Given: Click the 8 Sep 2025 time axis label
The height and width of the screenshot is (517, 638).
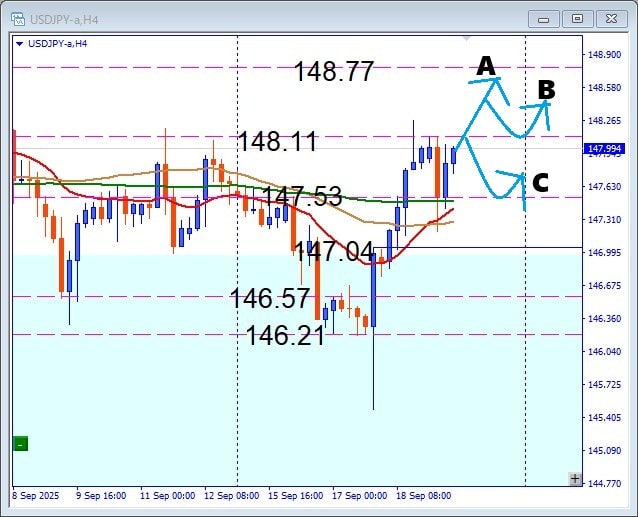Looking at the screenshot, I should (x=36, y=496).
